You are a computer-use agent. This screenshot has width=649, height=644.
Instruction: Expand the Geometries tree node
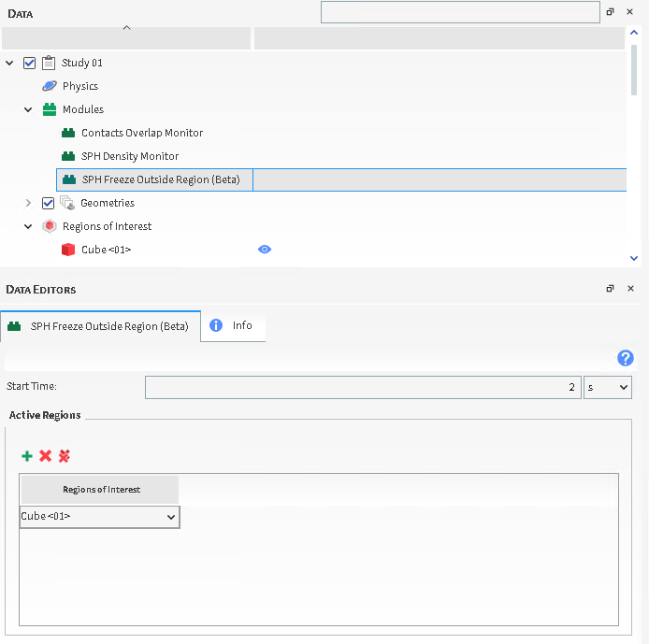(x=28, y=203)
